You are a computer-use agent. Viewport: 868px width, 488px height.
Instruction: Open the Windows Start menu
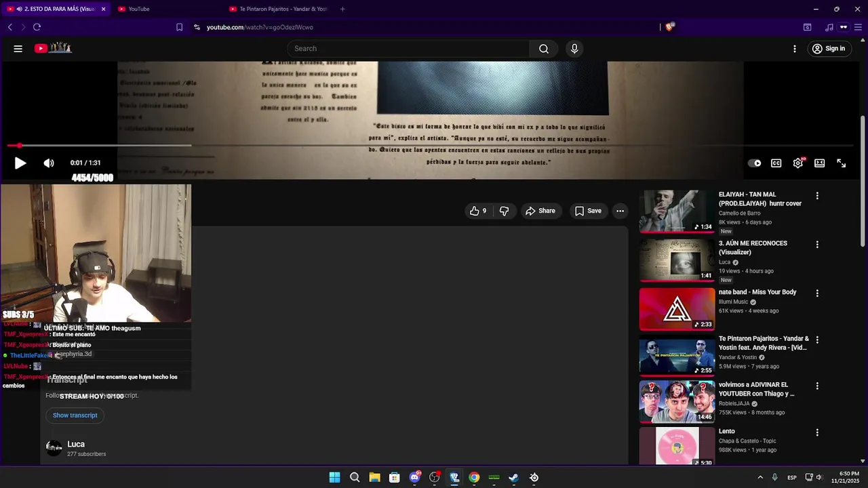click(334, 477)
